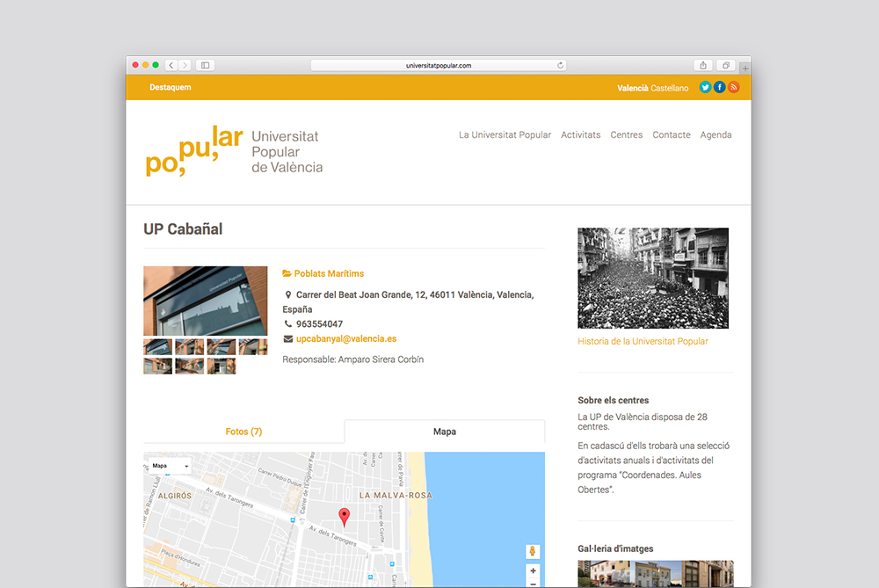Open Safari's share button

[x=703, y=65]
